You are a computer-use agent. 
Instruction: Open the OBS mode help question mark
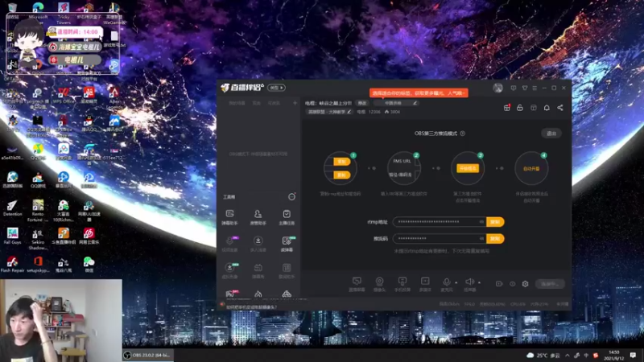pos(462,134)
